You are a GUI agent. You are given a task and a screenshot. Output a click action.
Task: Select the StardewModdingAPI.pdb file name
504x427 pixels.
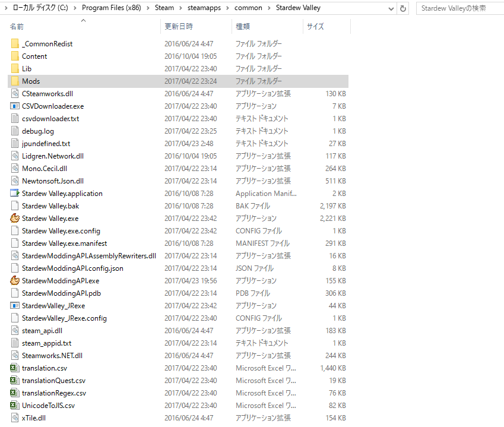61,293
